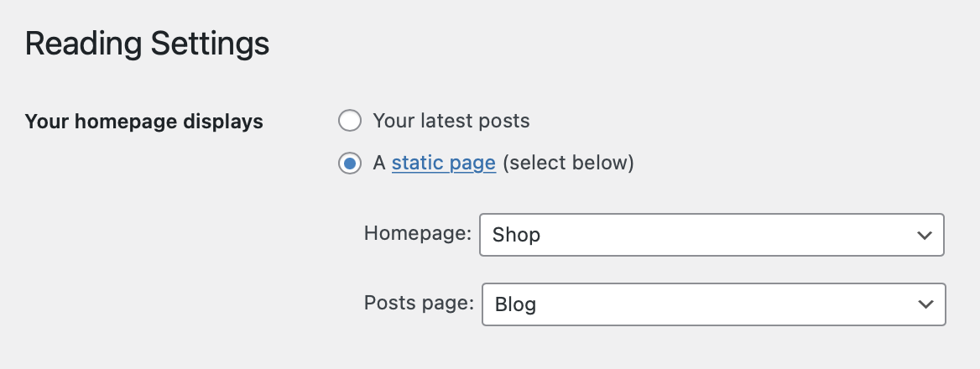980x369 pixels.
Task: Click the "Blog" value in Posts page field
Action: (x=515, y=304)
